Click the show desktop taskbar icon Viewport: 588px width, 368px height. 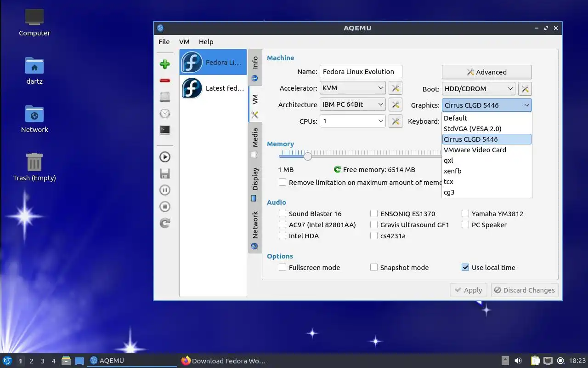[79, 361]
